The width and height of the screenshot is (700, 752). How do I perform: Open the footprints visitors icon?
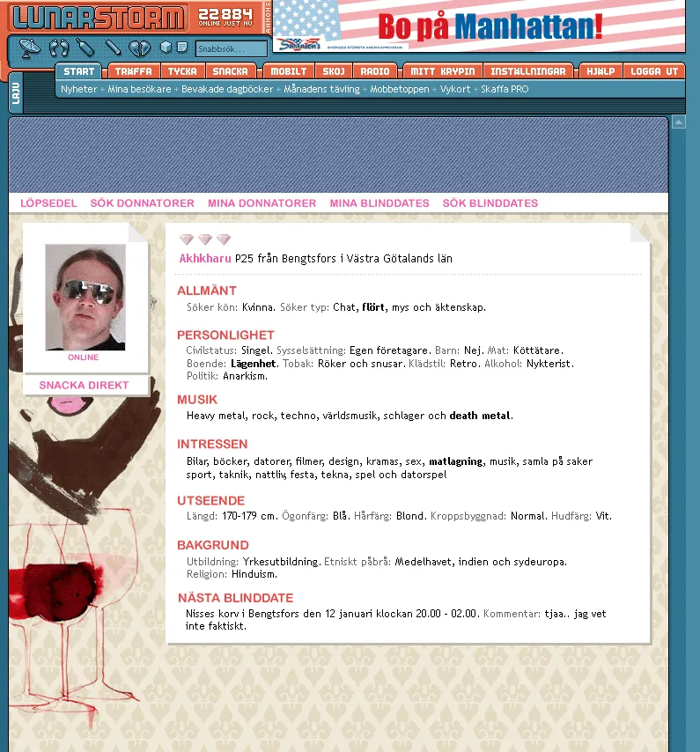58,48
